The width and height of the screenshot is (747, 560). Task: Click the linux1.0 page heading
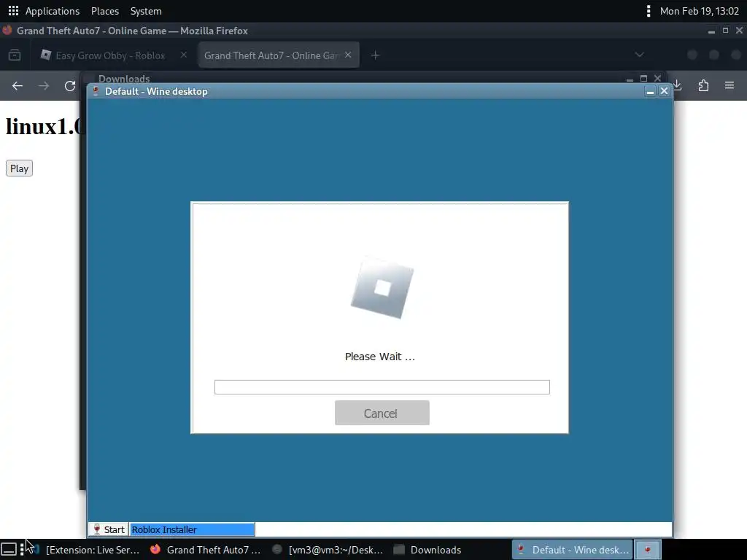click(x=44, y=127)
